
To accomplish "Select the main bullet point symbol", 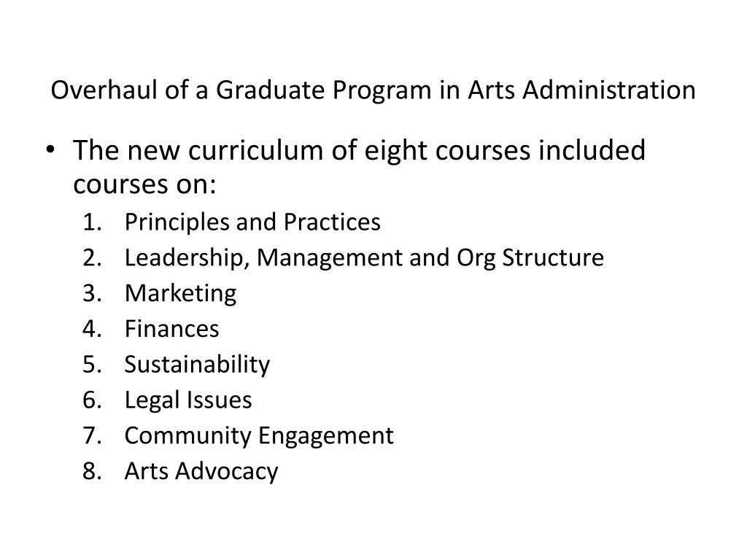I will pyautogui.click(x=50, y=149).
